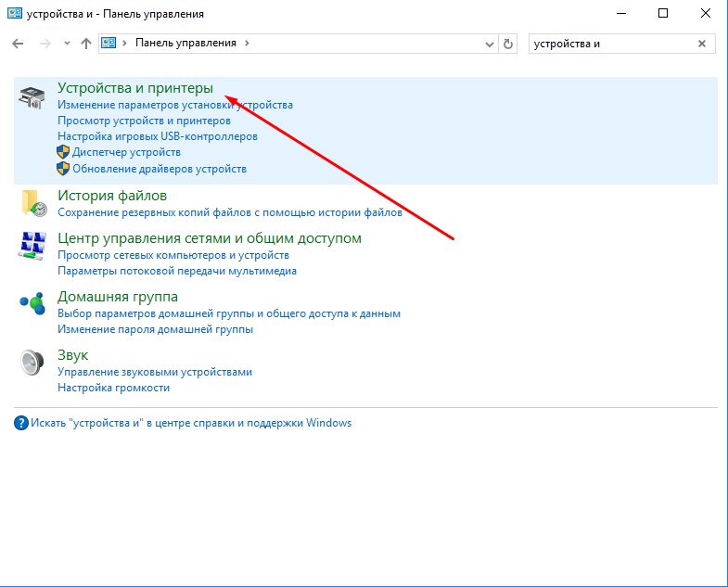Open Настройка громкости link
The image size is (728, 587).
tap(113, 388)
